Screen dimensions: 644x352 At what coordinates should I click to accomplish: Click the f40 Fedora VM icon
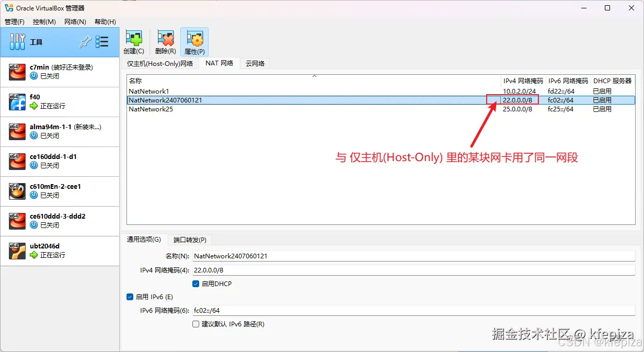coord(17,102)
